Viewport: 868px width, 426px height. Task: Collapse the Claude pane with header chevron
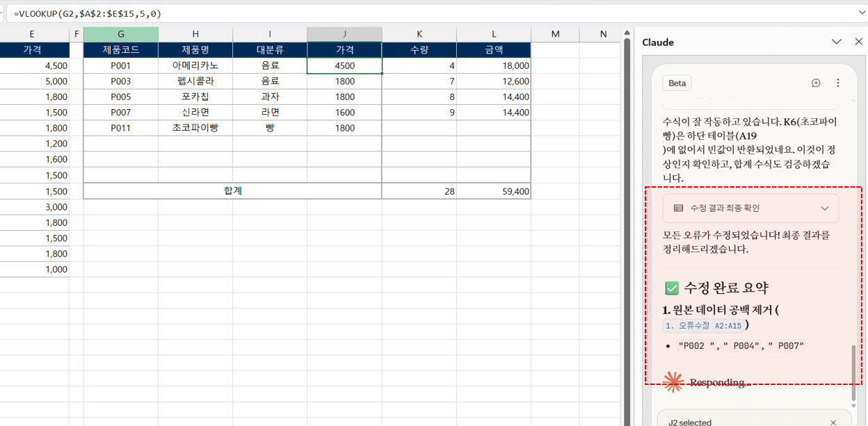click(837, 42)
